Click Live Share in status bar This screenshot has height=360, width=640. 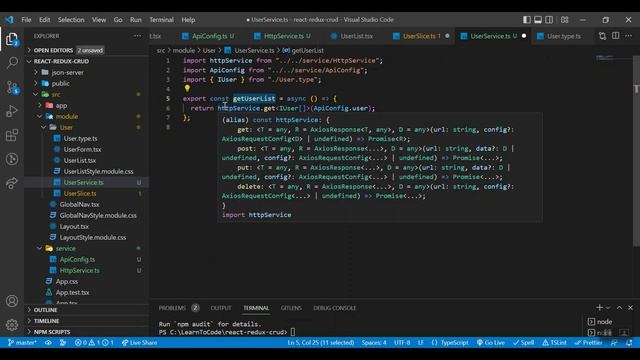coord(140,342)
